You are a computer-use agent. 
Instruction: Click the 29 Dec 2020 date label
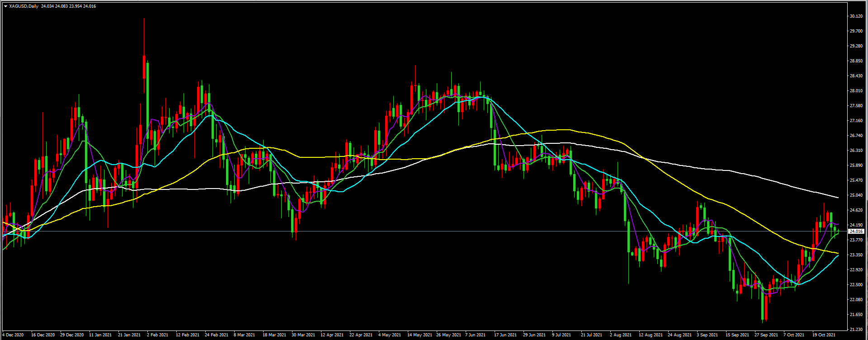[x=72, y=335]
